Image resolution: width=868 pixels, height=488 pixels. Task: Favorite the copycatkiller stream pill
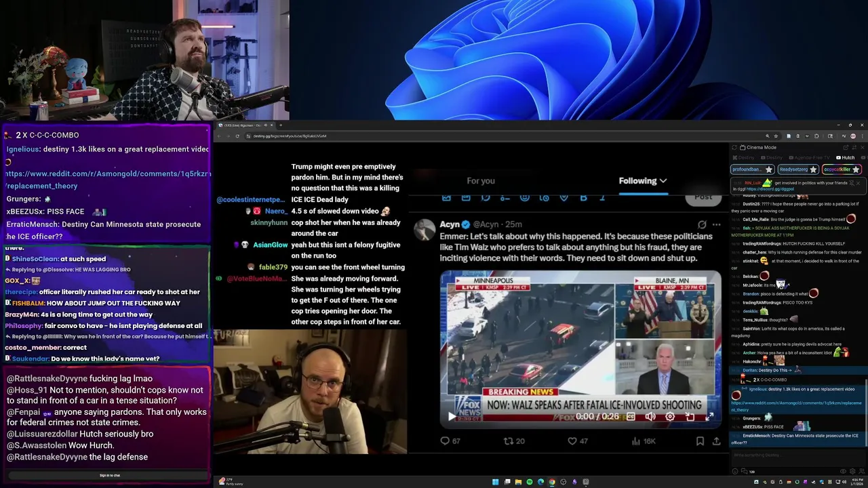click(856, 169)
